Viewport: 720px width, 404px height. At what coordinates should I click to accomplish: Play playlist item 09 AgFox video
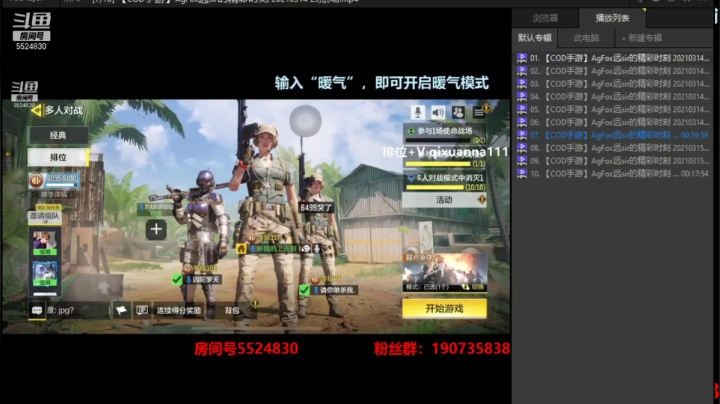[613, 161]
